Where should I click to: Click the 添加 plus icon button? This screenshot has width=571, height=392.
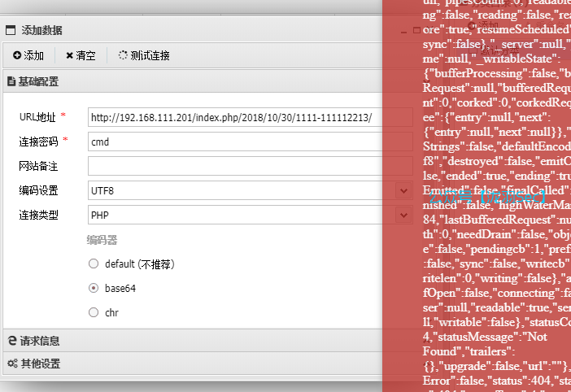coord(17,56)
